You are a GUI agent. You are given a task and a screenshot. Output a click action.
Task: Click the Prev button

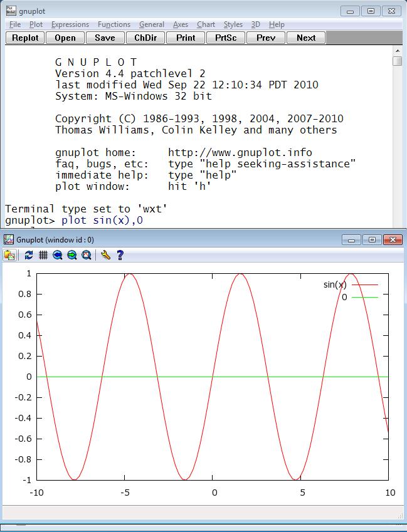coord(266,38)
